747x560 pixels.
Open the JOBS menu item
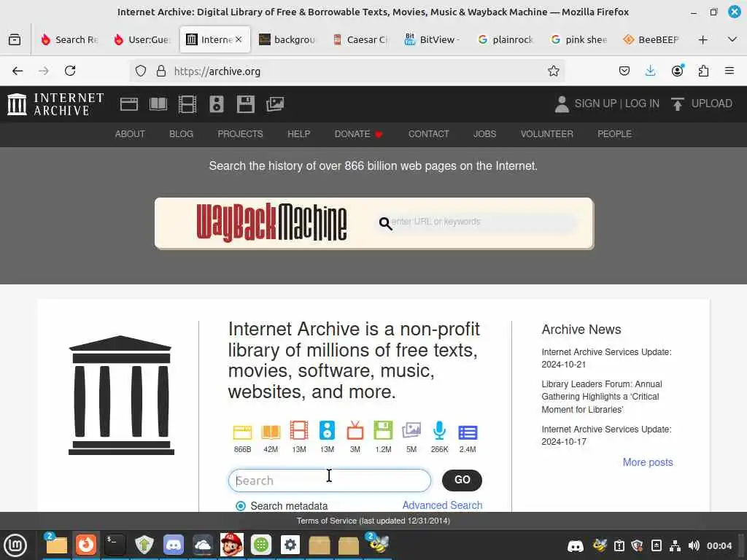coord(484,134)
